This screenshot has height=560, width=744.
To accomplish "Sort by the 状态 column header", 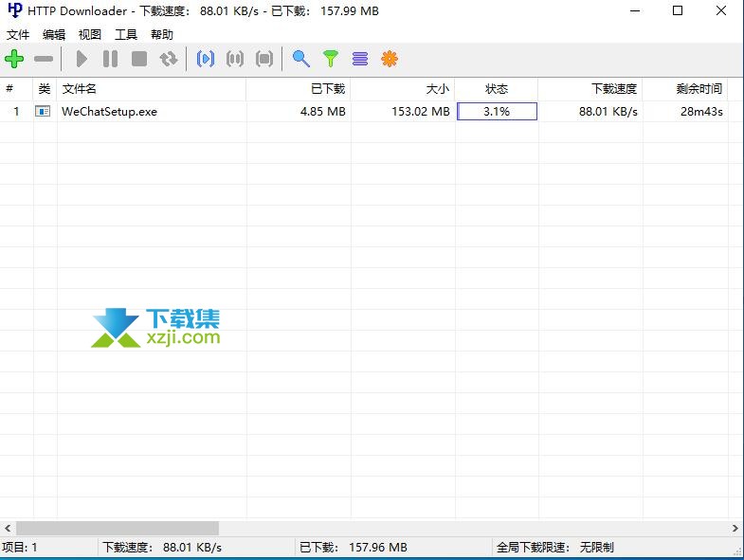I will click(497, 89).
